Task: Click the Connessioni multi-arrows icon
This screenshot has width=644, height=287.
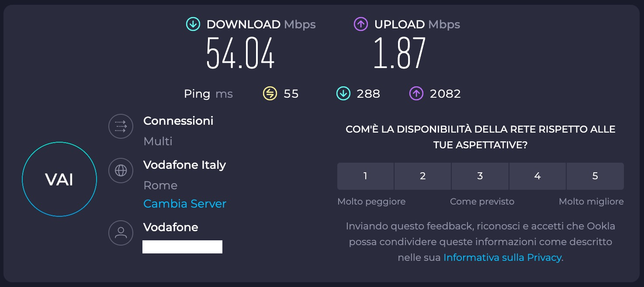Action: [121, 126]
